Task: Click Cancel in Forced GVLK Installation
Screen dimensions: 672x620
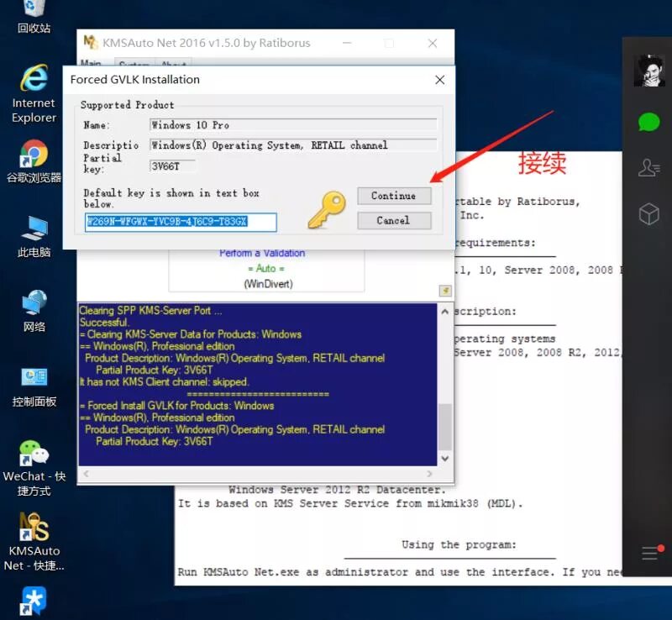Action: click(x=394, y=220)
